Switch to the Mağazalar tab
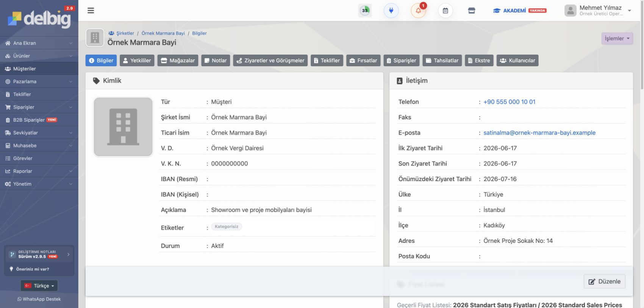Image resolution: width=644 pixels, height=308 pixels. coord(178,60)
